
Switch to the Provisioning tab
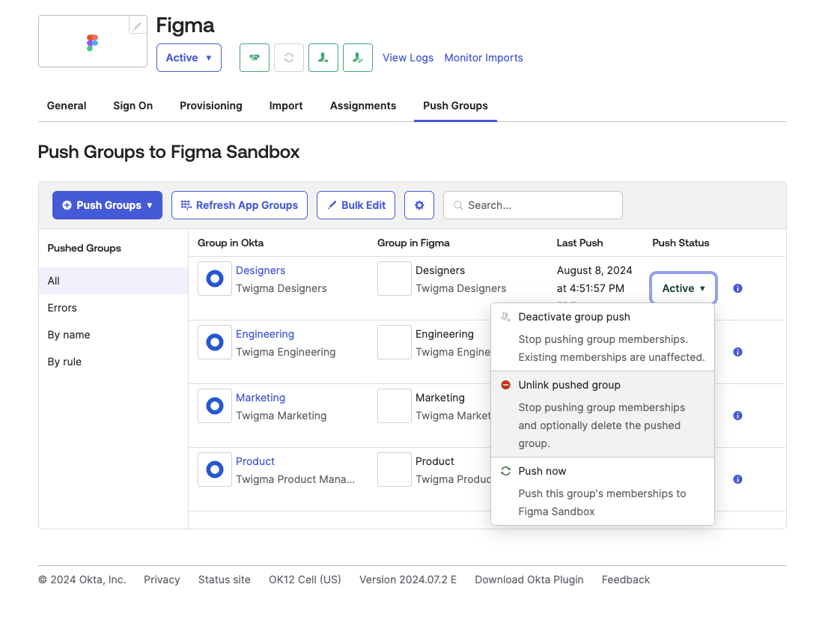pyautogui.click(x=211, y=106)
